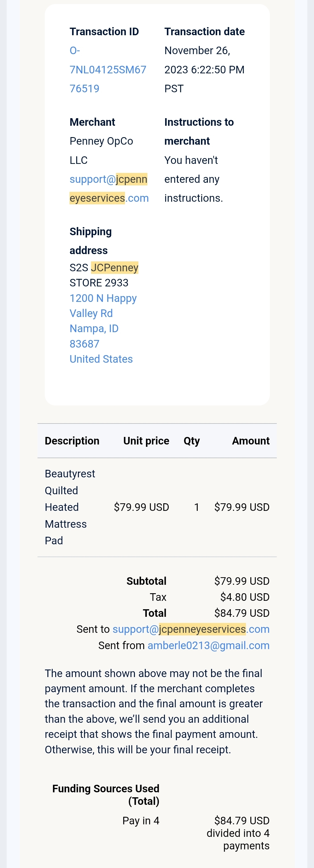Click the United States address line
The width and height of the screenshot is (314, 868).
101,359
